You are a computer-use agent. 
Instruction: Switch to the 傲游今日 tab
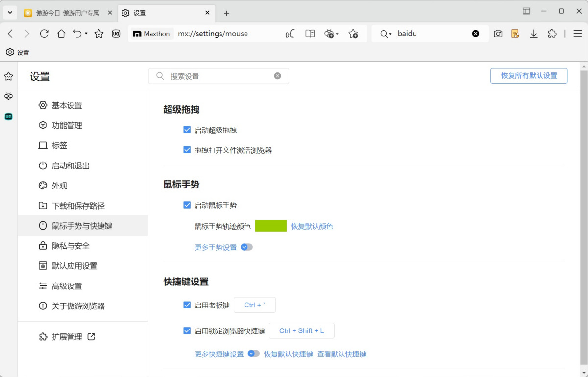(68, 13)
